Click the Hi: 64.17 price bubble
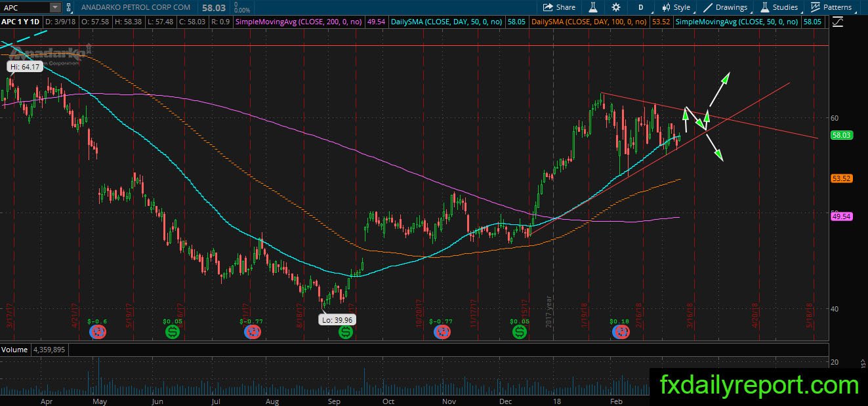The height and width of the screenshot is (406, 868). pos(25,67)
